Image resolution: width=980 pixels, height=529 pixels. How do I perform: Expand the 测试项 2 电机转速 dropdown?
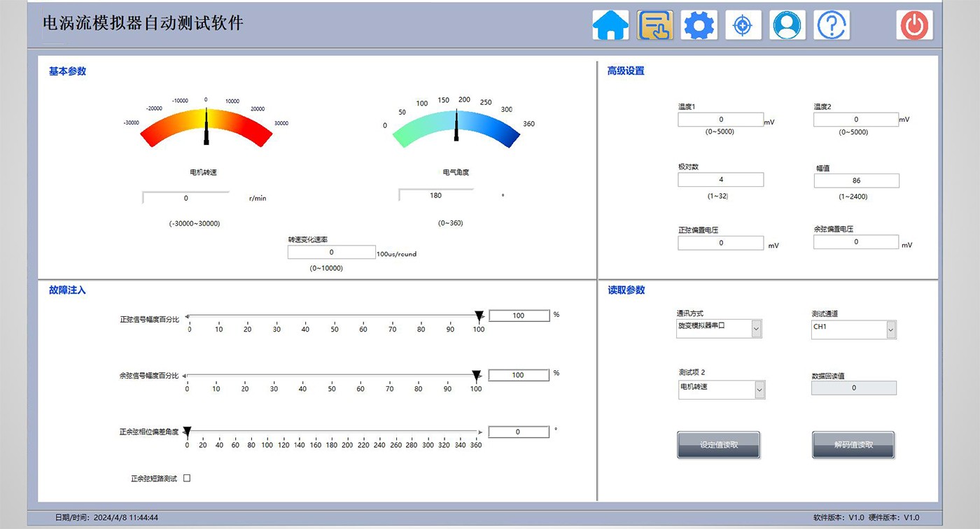759,390
